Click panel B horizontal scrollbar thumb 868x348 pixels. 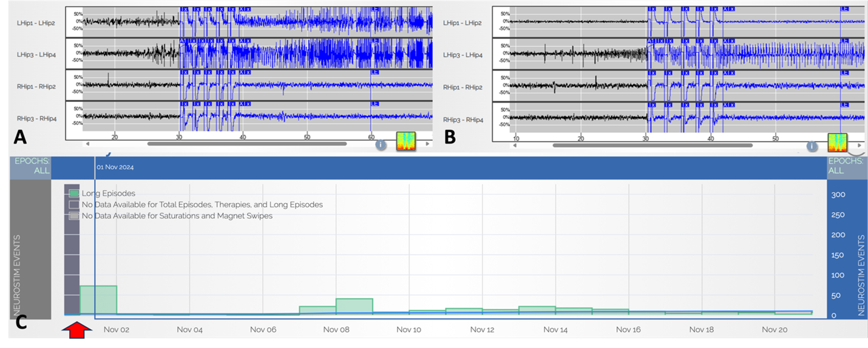point(652,146)
